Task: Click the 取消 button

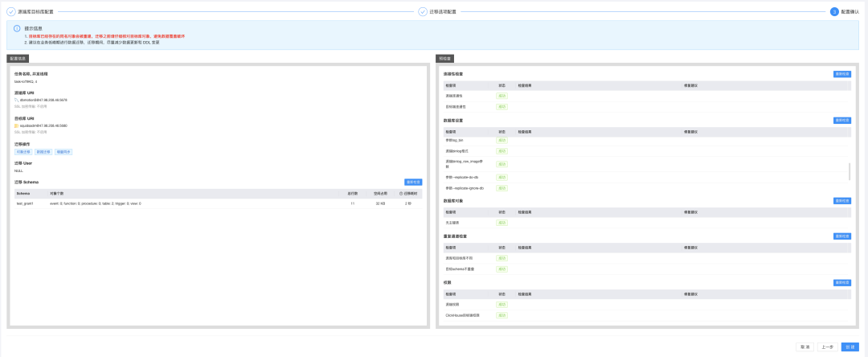Action: tap(804, 347)
